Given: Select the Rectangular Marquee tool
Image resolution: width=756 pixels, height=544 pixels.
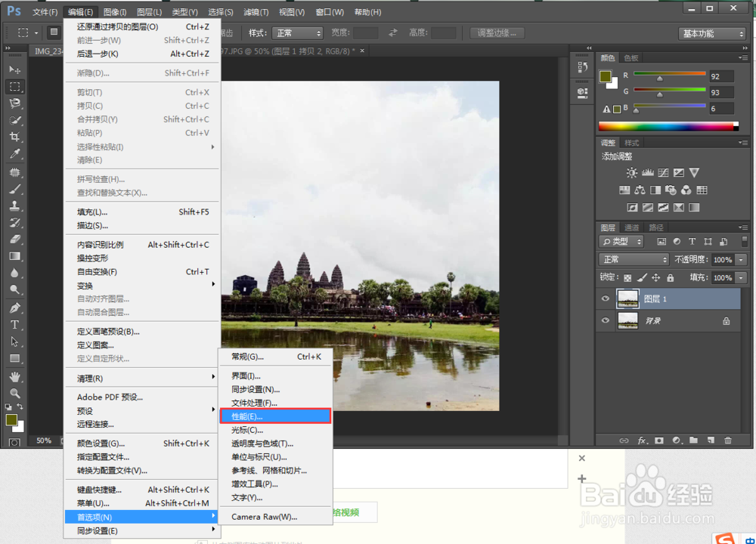Looking at the screenshot, I should pos(15,87).
